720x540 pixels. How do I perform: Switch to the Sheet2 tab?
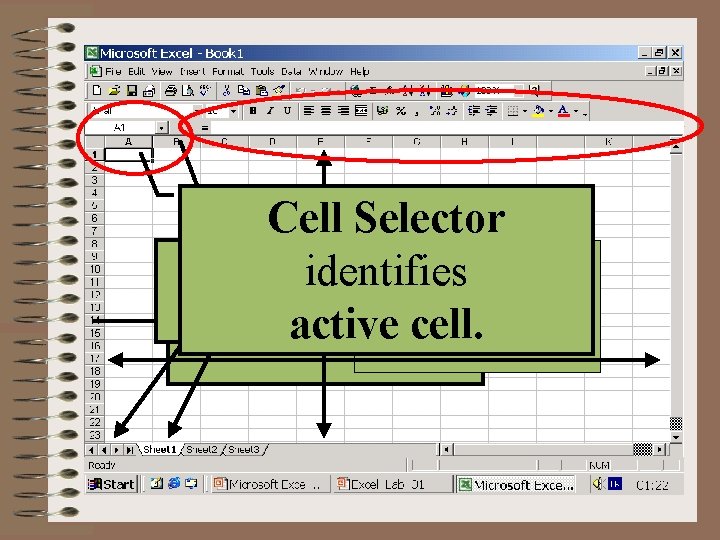point(202,450)
